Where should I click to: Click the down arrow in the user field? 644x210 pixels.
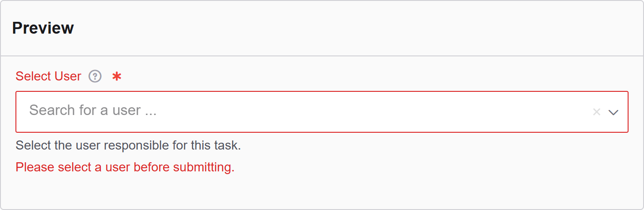point(613,112)
